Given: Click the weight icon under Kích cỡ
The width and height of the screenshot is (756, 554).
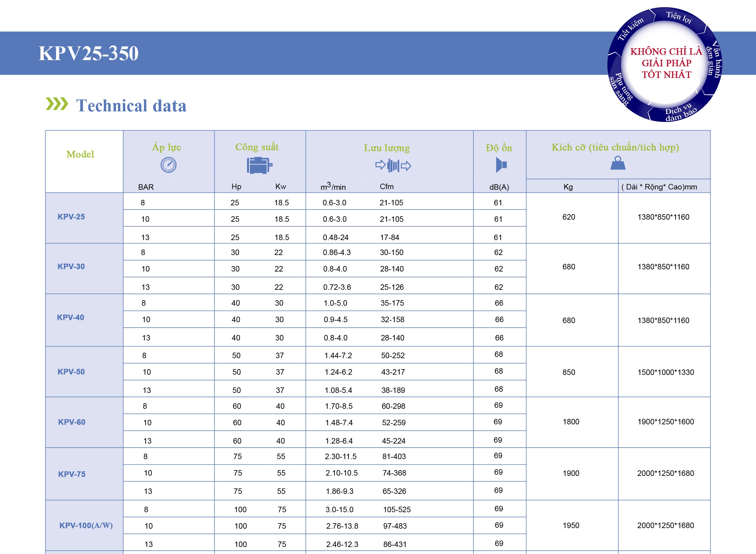Looking at the screenshot, I should pyautogui.click(x=618, y=163).
